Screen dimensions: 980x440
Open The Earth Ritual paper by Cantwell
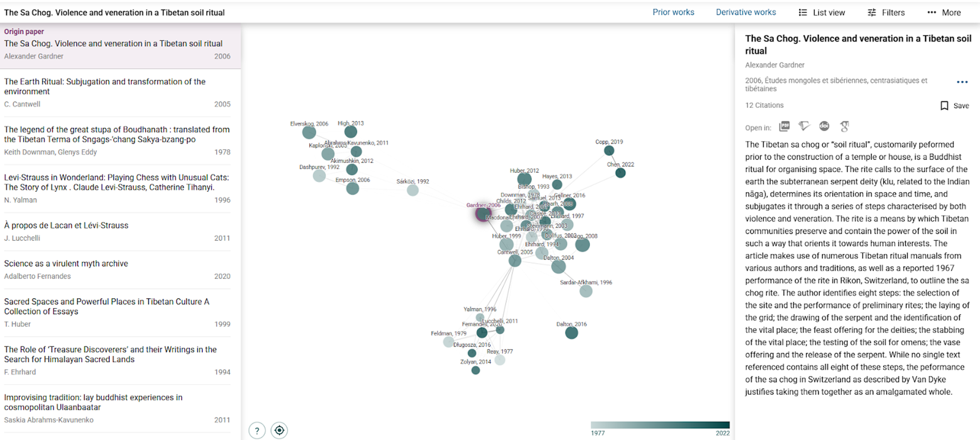point(105,86)
